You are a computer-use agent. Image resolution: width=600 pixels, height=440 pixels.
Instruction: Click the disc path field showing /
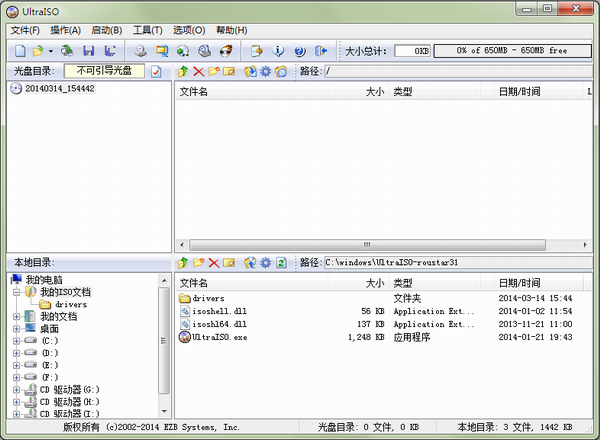tap(458, 71)
